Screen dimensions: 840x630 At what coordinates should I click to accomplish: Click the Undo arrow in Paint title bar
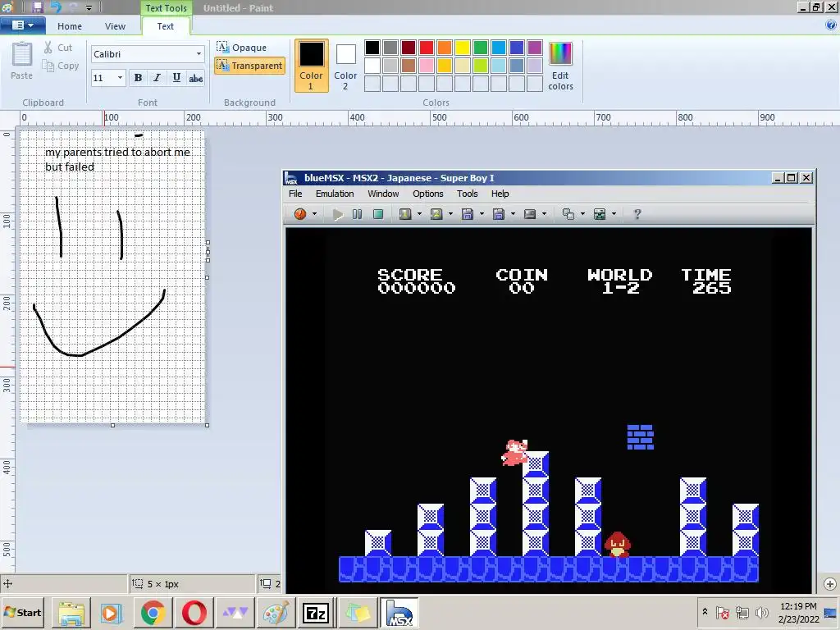point(56,7)
